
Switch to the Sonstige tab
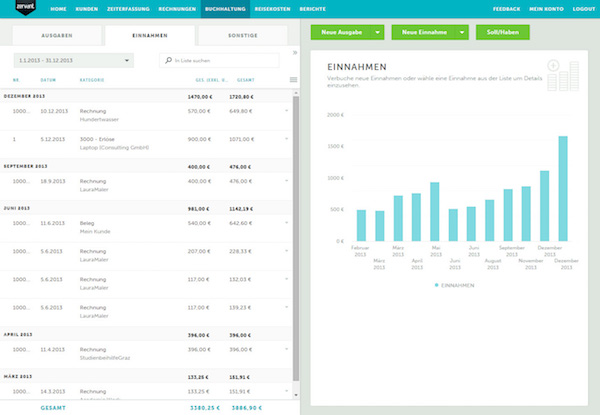243,36
